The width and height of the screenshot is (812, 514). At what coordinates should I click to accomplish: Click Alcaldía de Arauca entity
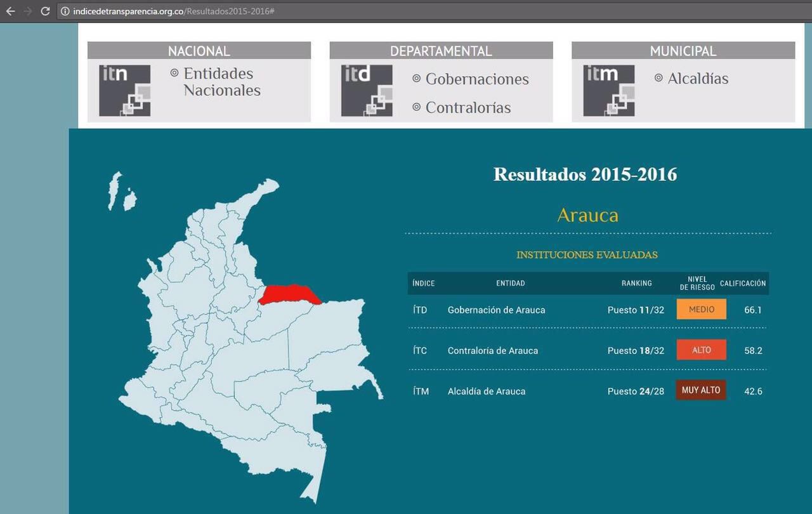pyautogui.click(x=487, y=392)
